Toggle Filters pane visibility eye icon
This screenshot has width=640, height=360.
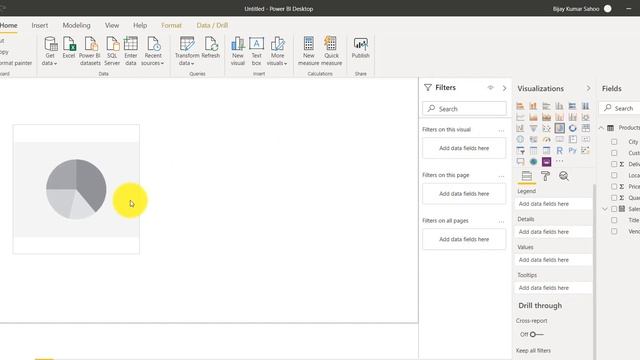(491, 88)
